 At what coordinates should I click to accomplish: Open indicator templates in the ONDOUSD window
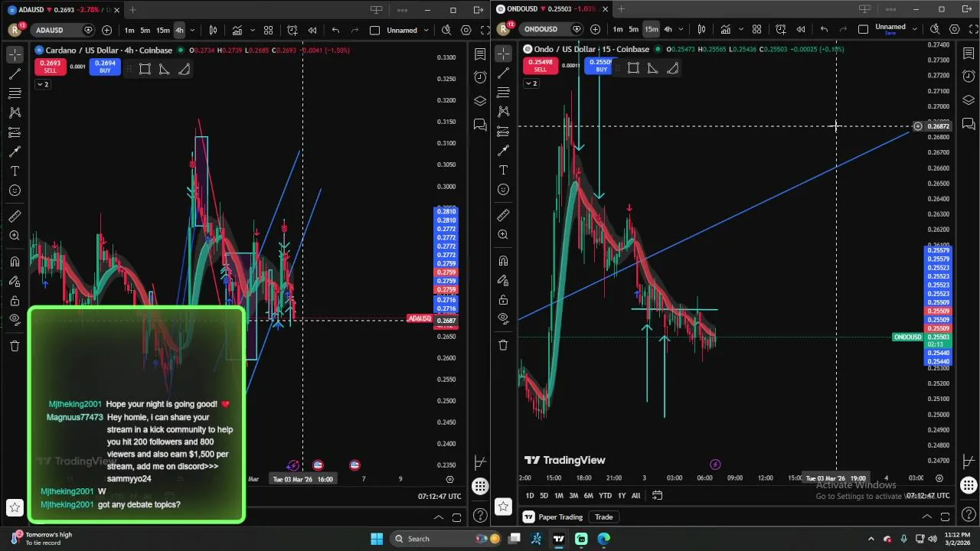click(756, 29)
